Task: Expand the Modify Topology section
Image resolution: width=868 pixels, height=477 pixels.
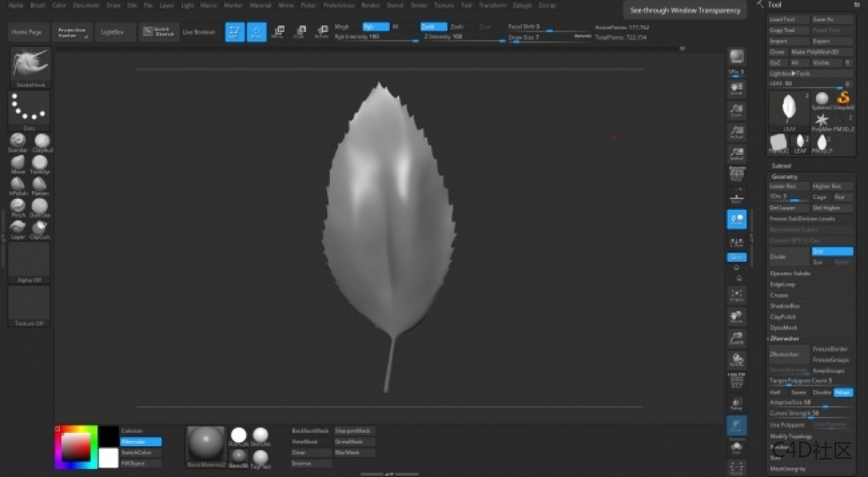Action: coord(791,436)
